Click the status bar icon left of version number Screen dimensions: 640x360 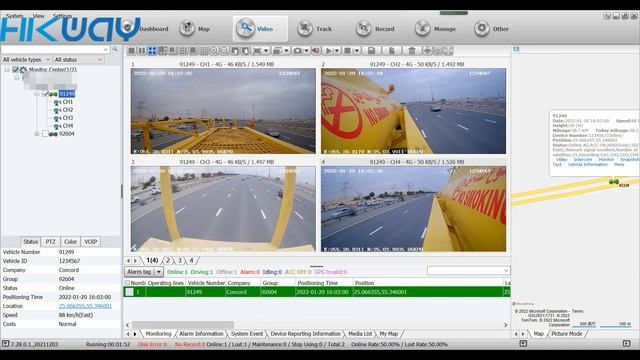pyautogui.click(x=5, y=344)
